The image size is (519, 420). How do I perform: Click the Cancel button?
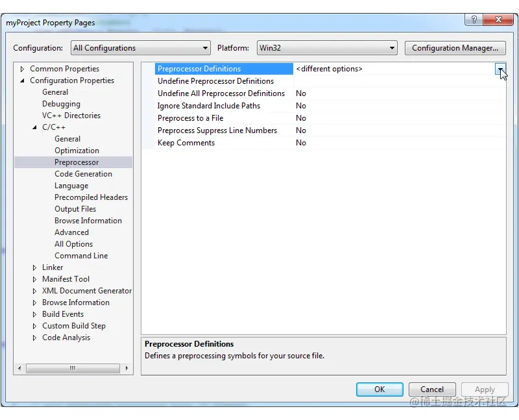pyautogui.click(x=432, y=389)
